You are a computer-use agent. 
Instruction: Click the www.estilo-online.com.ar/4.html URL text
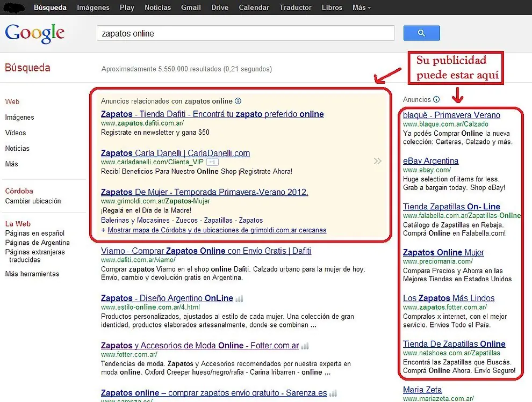pyautogui.click(x=150, y=308)
